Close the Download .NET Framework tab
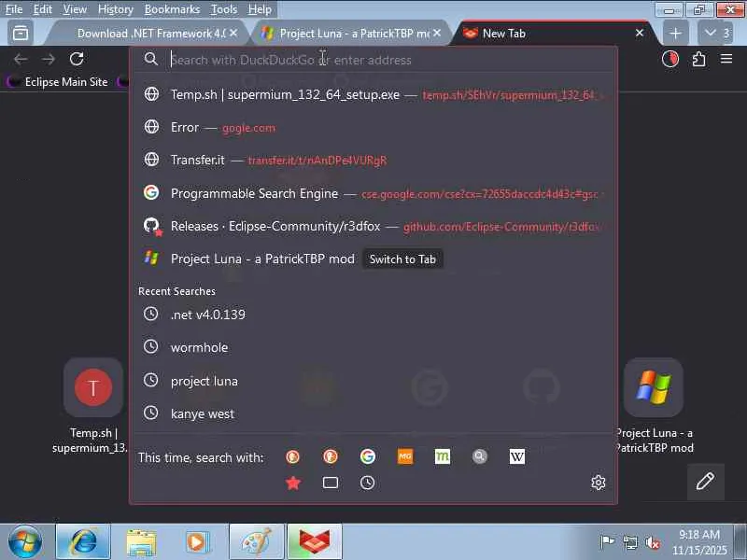This screenshot has height=560, width=747. (x=233, y=33)
